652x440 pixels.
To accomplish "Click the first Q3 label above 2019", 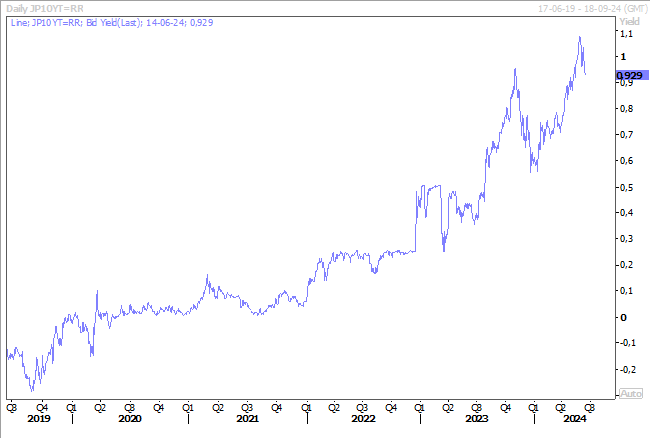I will coord(12,407).
